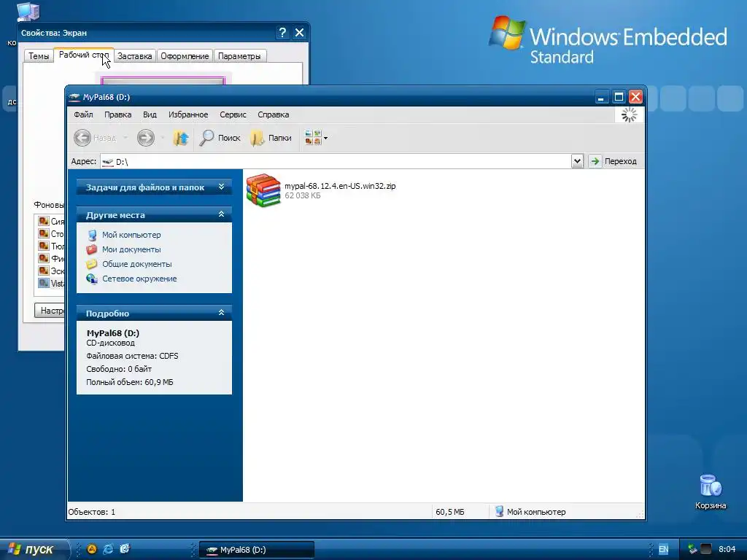Select the Vista wallpaper list entry
The width and height of the screenshot is (747, 560).
click(52, 284)
